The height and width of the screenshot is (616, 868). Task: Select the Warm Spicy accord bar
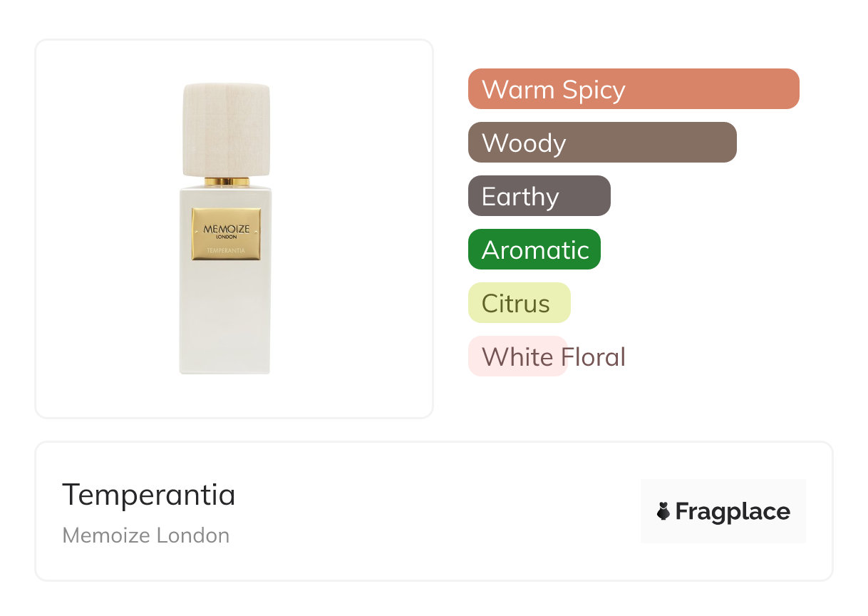(633, 89)
